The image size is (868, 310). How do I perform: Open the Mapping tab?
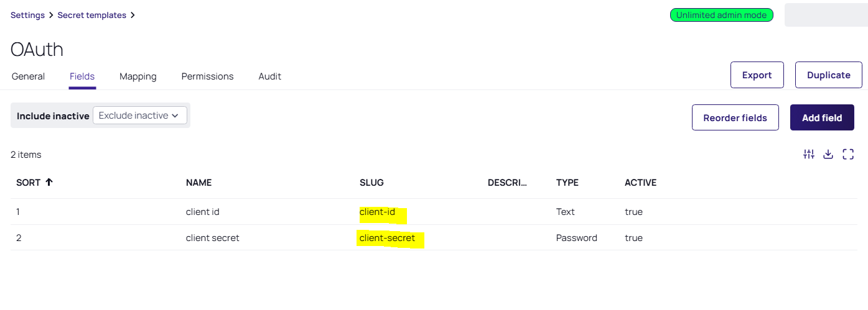pos(138,76)
